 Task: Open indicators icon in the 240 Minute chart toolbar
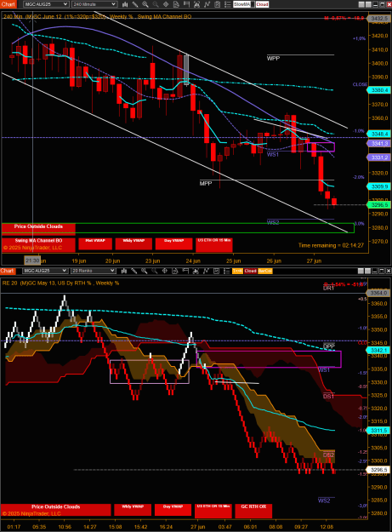pyautogui.click(x=207, y=4)
